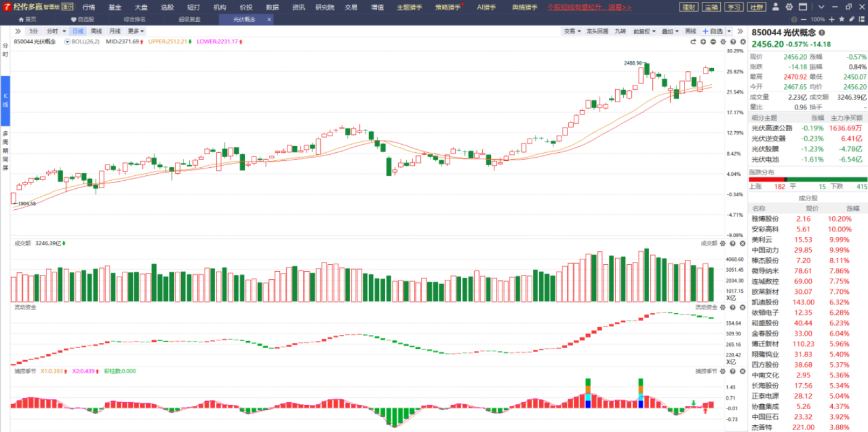Close the 流动资金 indicator panel
This screenshot has width=868, height=432.
[x=741, y=307]
